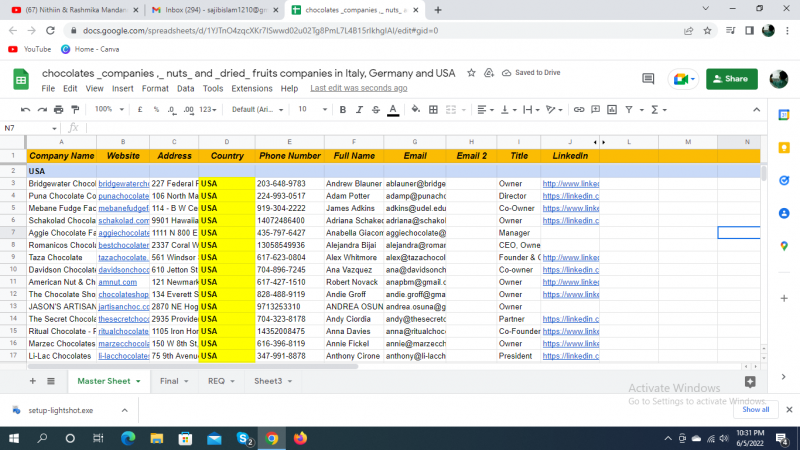Click the Insert link icon
Viewport: 800px width, 450px height.
(x=579, y=110)
